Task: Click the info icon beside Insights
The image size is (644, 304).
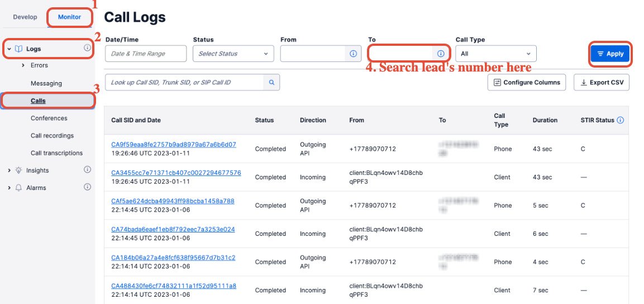Action: point(87,170)
